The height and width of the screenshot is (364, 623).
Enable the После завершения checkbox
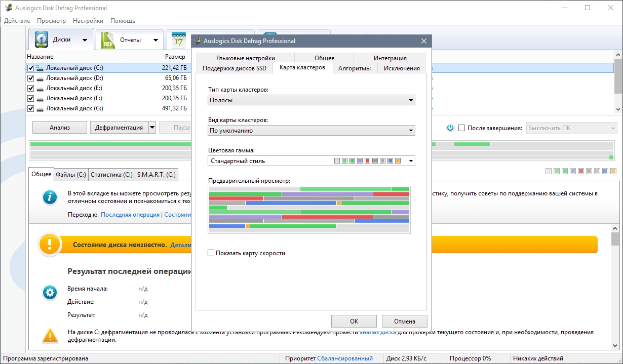coord(461,128)
